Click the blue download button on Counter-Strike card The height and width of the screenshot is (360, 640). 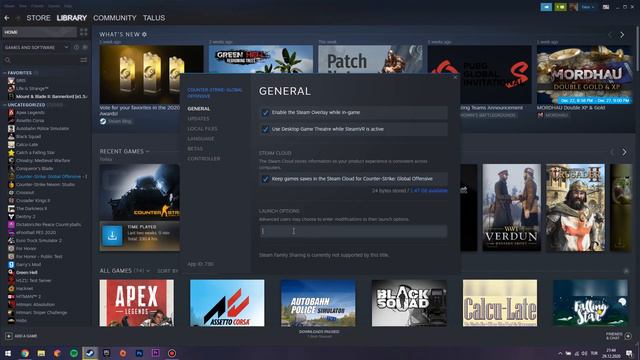112,236
